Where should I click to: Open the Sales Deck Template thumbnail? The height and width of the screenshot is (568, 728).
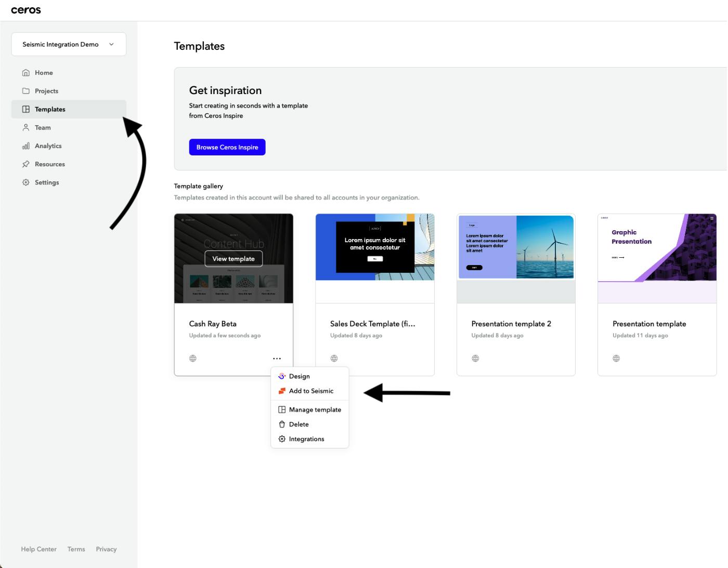375,258
